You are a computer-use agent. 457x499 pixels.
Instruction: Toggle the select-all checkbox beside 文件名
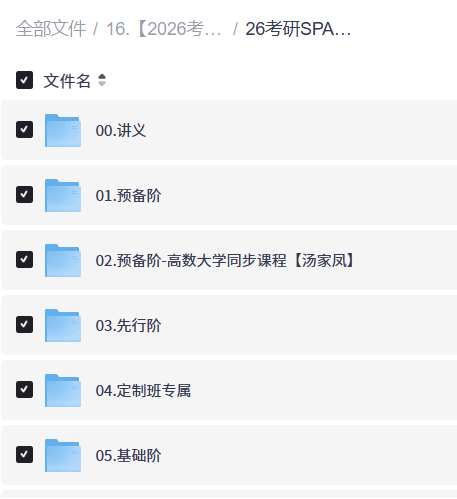[x=24, y=80]
